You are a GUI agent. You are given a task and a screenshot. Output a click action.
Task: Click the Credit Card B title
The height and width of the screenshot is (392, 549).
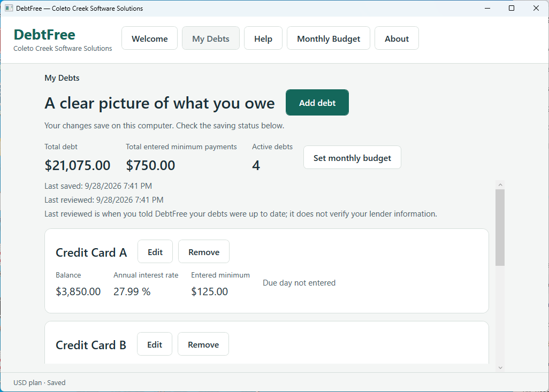pos(90,345)
